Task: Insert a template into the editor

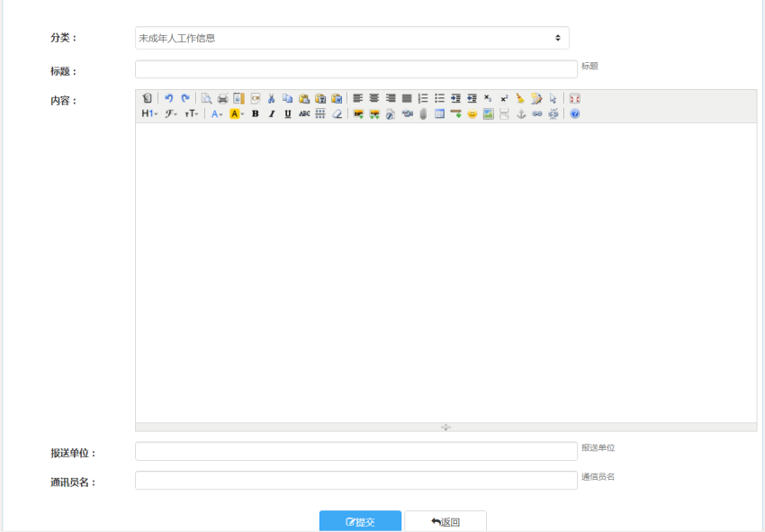Action: (x=238, y=98)
